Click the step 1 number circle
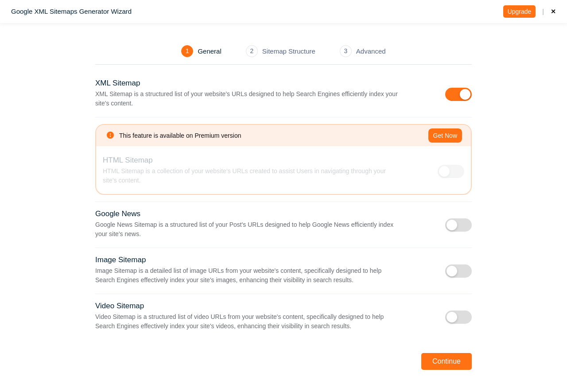This screenshot has width=567, height=392. point(187,51)
